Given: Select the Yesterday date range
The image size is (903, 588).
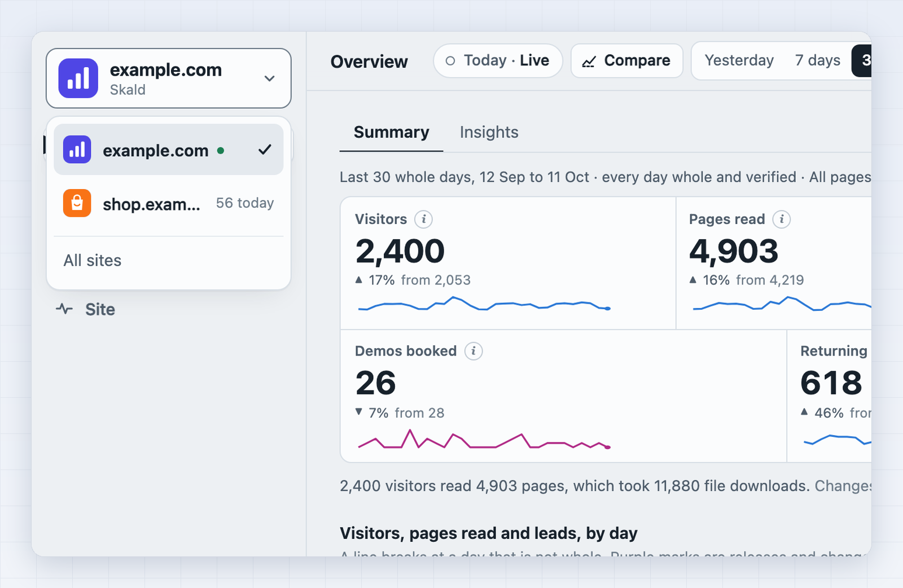Looking at the screenshot, I should tap(739, 60).
